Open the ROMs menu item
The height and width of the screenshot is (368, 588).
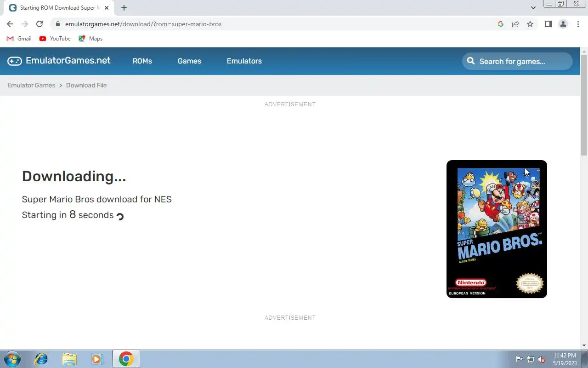click(x=142, y=61)
